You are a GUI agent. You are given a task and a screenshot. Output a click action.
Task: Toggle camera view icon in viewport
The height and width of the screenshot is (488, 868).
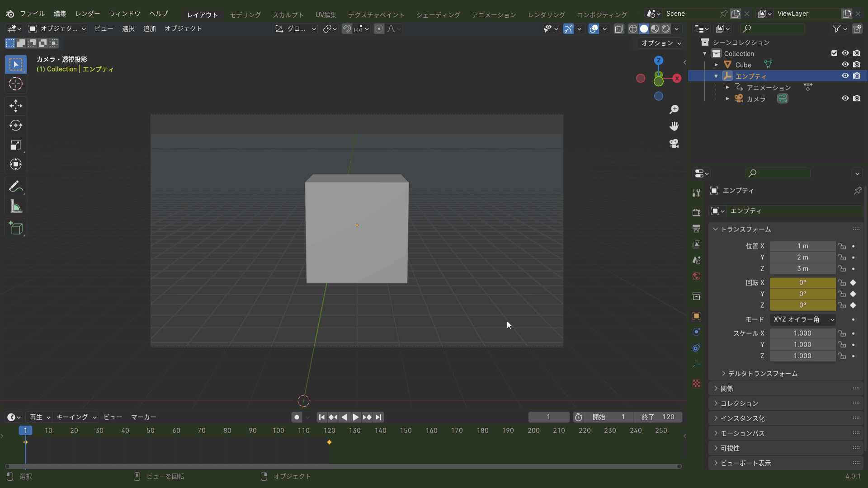point(674,144)
